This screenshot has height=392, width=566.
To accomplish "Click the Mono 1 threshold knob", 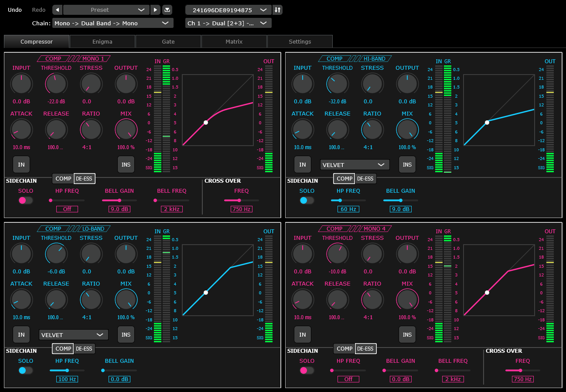I will (x=56, y=83).
